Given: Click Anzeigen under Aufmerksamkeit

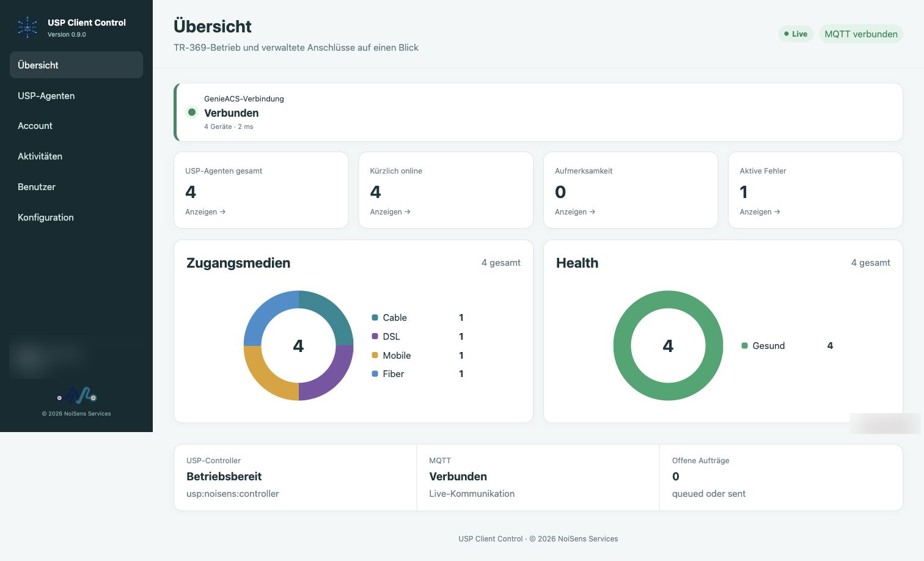Looking at the screenshot, I should 575,212.
